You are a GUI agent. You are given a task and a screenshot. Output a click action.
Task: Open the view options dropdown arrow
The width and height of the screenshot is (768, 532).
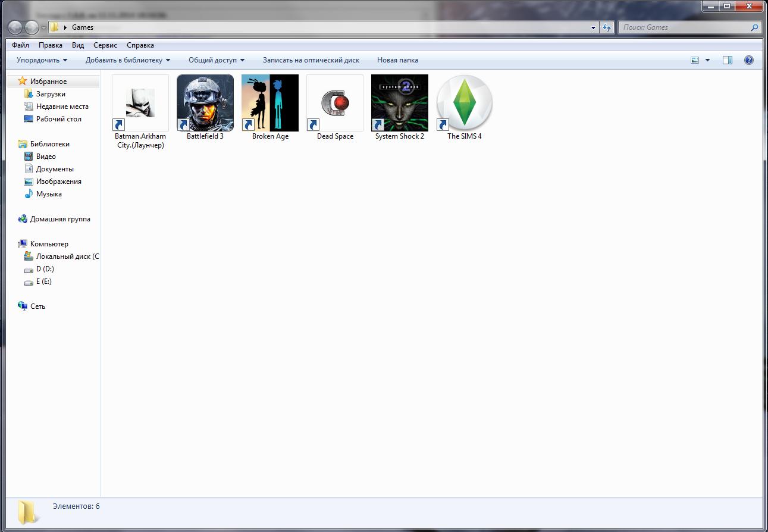[x=707, y=60]
